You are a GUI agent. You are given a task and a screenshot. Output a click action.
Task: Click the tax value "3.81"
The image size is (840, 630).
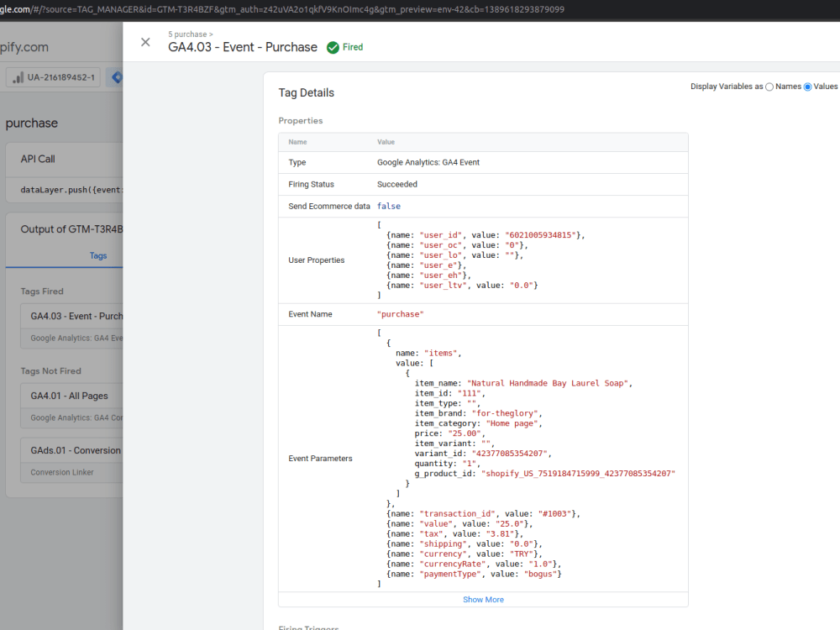[x=501, y=533]
